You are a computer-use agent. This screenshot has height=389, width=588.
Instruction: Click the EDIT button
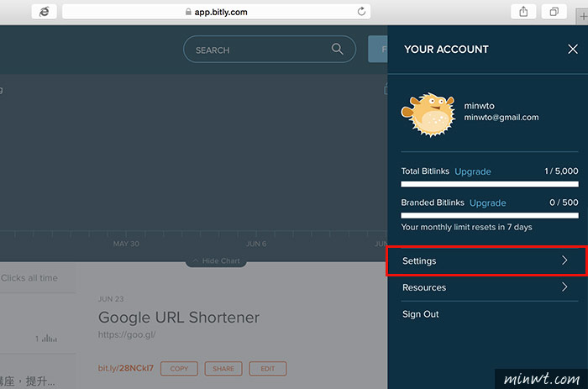tap(268, 368)
